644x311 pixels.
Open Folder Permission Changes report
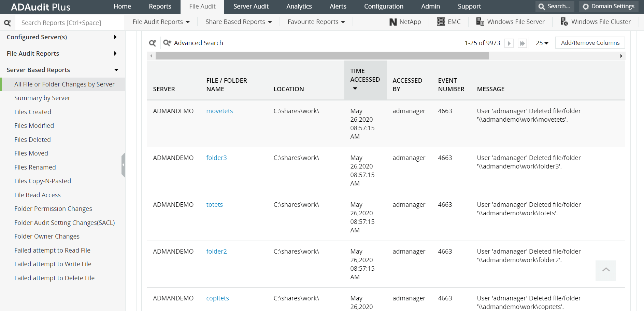(x=53, y=209)
